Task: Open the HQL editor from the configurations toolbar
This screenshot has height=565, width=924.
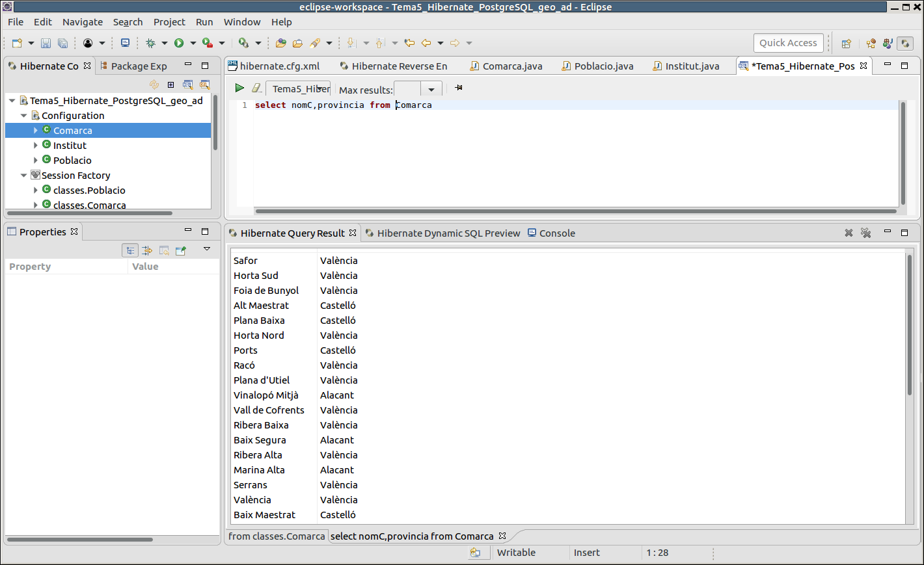Action: click(x=188, y=85)
